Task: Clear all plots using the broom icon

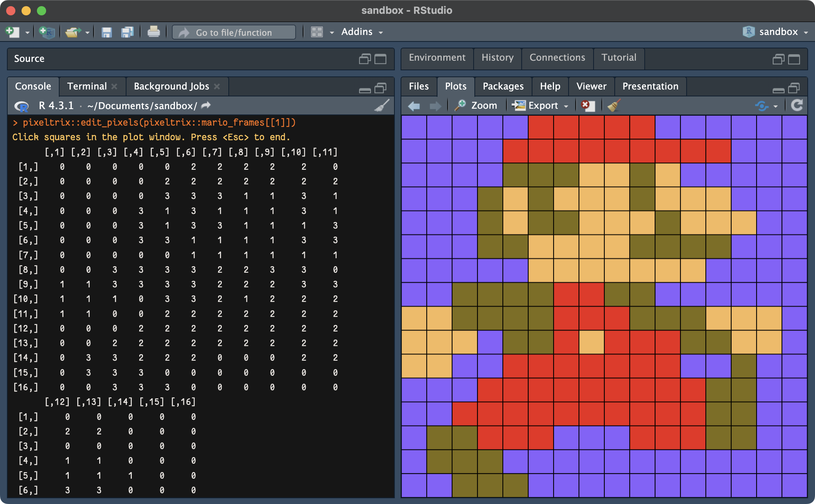Action: (614, 105)
